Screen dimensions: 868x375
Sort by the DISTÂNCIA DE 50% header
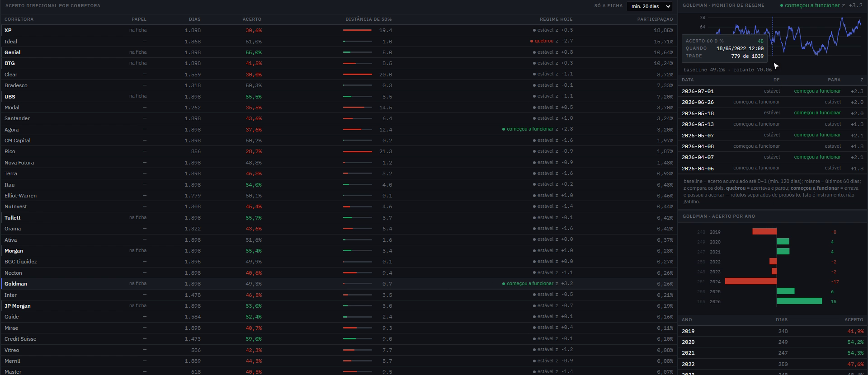click(368, 19)
